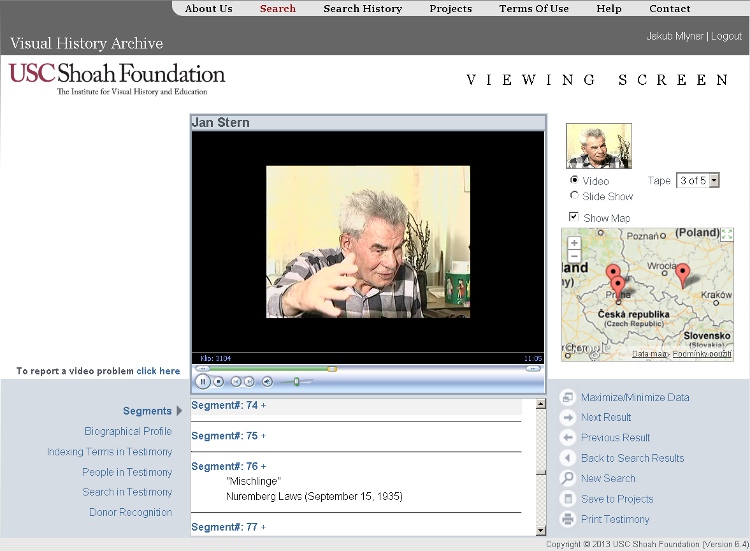Viewport: 750px width, 551px height.
Task: Click the New Search magnifier icon
Action: 568,478
